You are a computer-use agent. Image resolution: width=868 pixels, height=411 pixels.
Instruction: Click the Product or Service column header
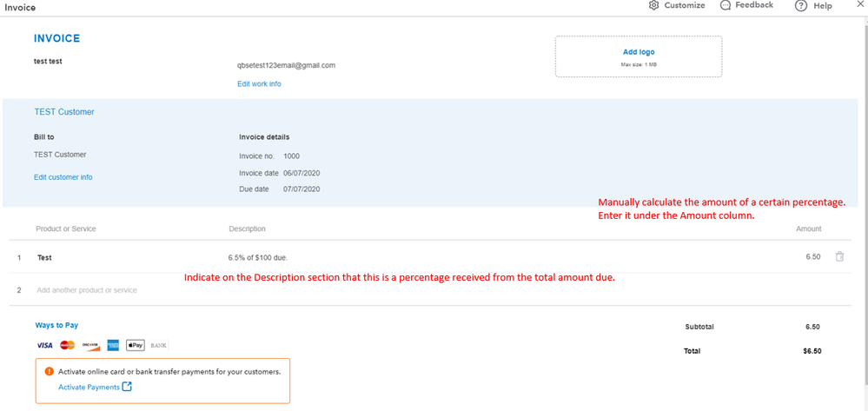[66, 229]
